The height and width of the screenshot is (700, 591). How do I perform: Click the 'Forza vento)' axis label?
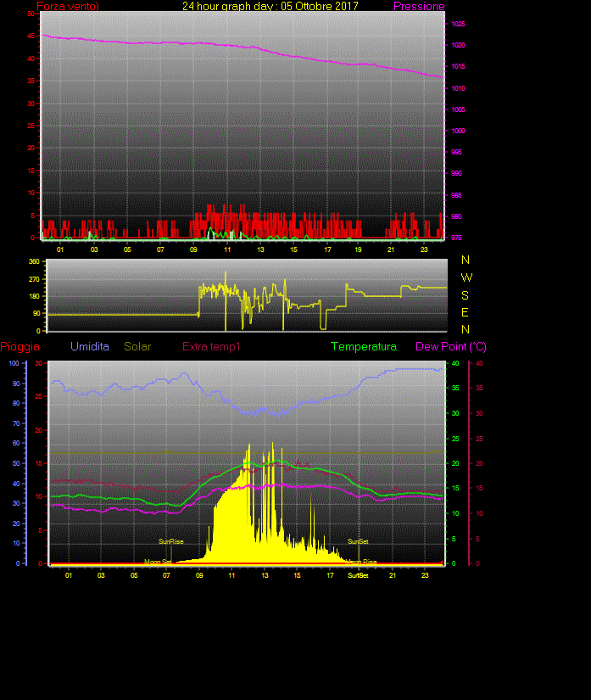68,6
